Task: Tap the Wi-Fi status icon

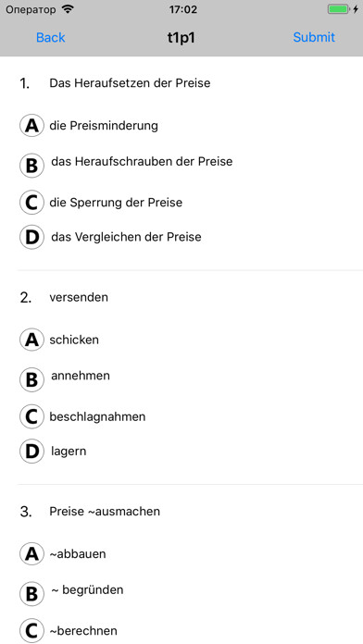Action: (x=68, y=9)
